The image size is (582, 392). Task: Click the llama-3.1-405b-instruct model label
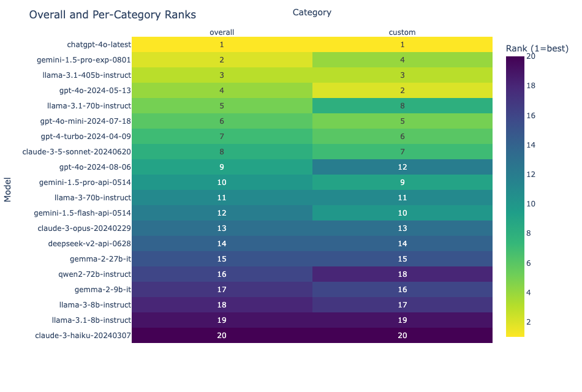pyautogui.click(x=87, y=75)
